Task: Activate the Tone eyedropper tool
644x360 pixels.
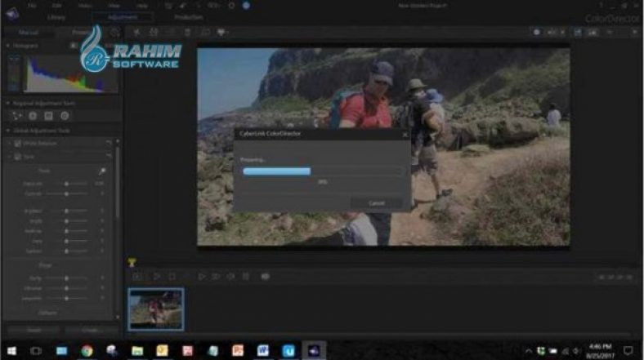Action: coord(102,171)
